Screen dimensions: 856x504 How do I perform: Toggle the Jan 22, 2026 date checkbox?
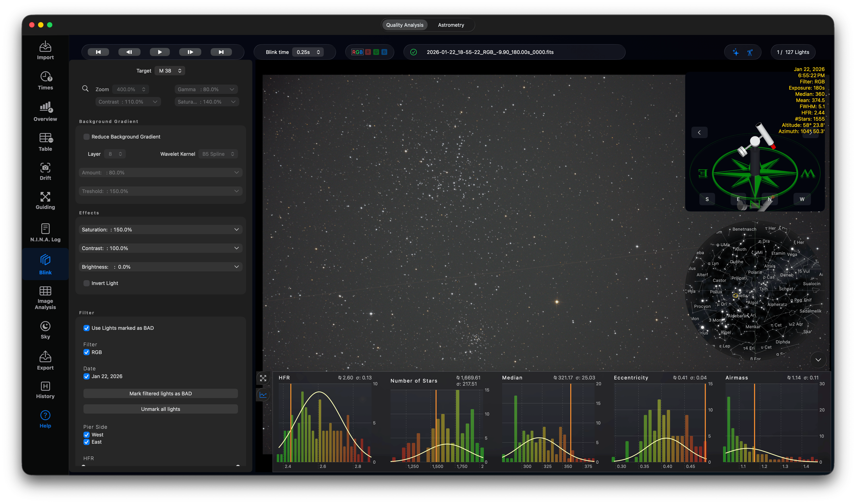pyautogui.click(x=86, y=376)
